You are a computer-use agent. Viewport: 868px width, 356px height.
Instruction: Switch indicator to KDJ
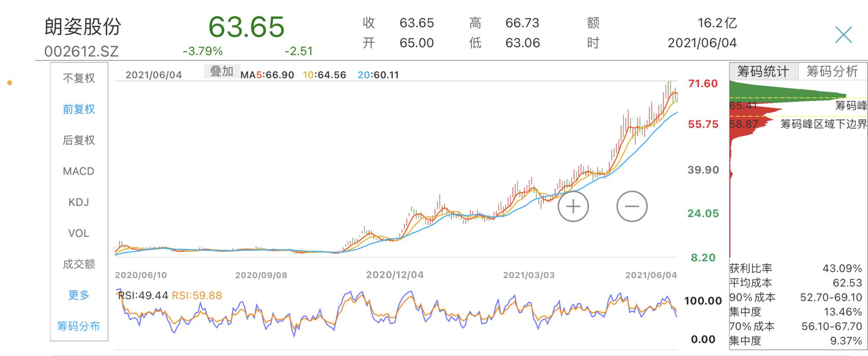pos(79,202)
